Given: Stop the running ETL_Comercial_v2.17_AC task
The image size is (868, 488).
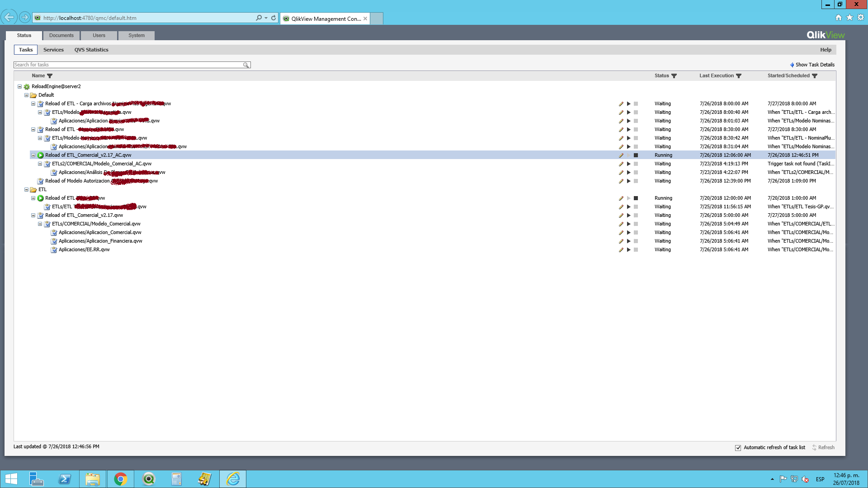Looking at the screenshot, I should point(636,155).
